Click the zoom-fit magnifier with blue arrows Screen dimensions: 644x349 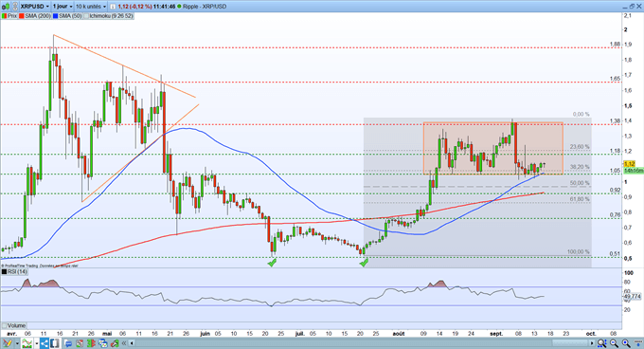click(602, 343)
